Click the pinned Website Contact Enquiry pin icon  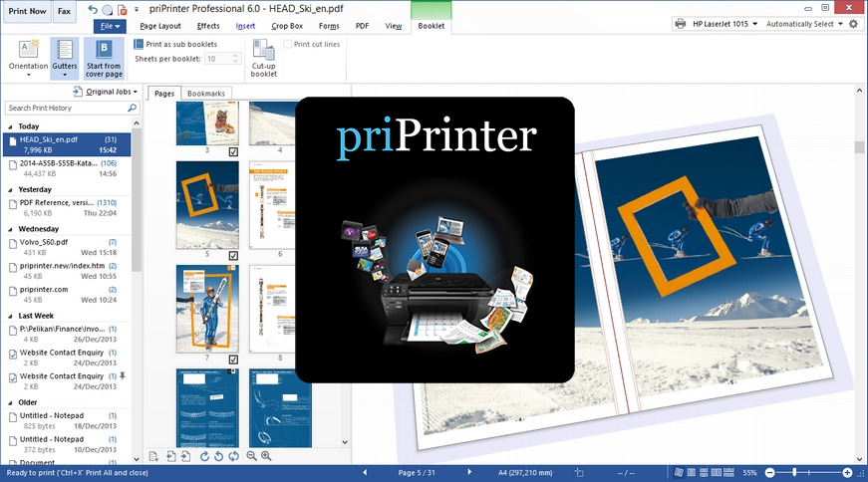point(123,375)
